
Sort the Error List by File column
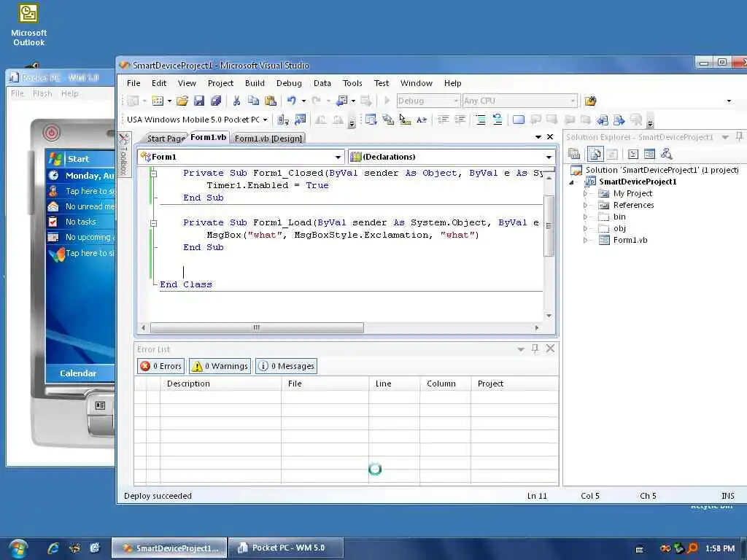[x=325, y=384]
